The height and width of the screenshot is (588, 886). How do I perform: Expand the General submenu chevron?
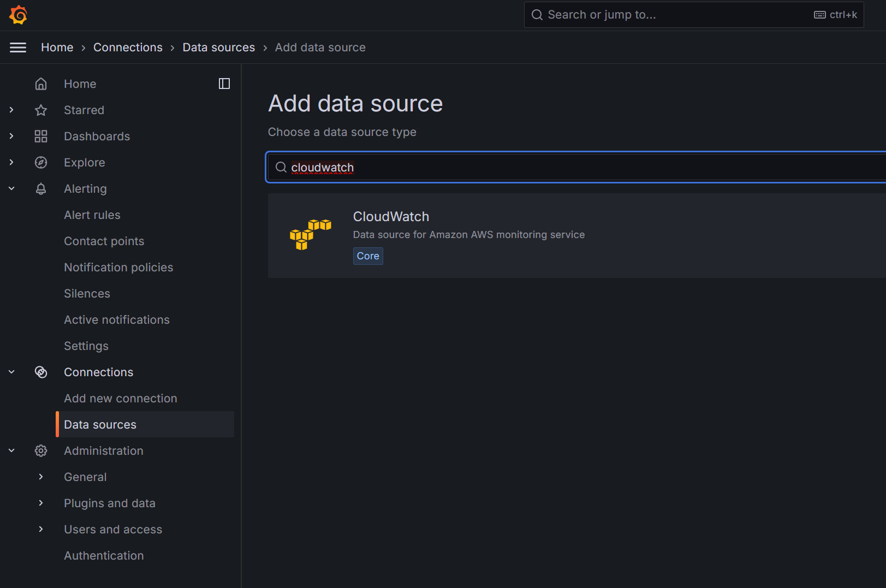[41, 477]
